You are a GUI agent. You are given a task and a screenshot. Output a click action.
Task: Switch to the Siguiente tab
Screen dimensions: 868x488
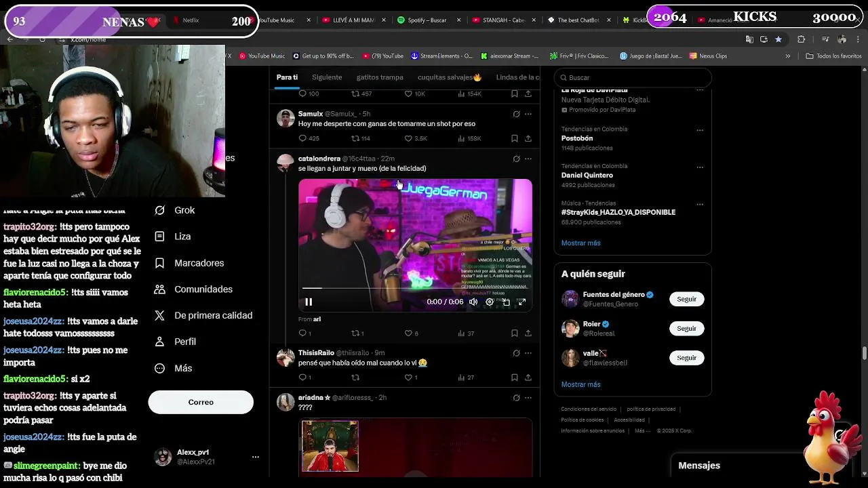327,77
